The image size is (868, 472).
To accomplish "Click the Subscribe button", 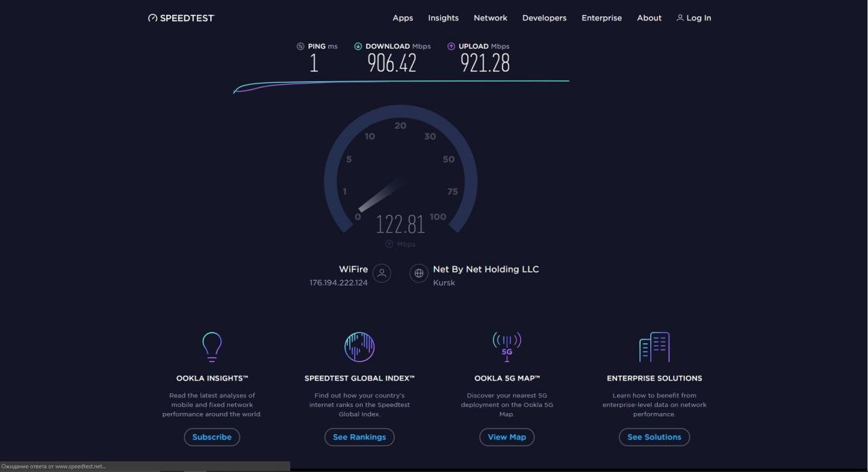I will 212,437.
